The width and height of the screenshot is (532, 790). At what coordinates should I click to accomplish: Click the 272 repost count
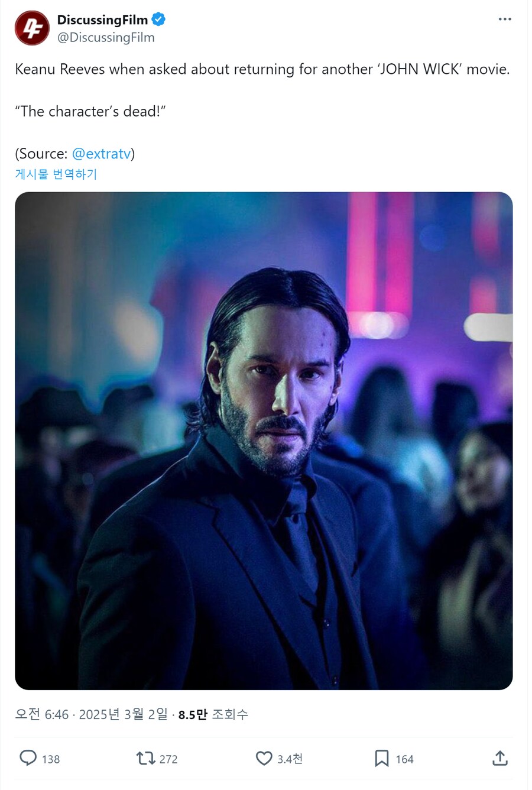168,759
